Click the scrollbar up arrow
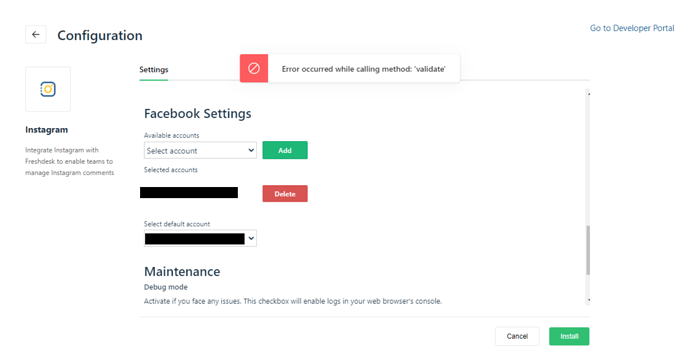Viewport: 690px width, 364px height. click(588, 94)
